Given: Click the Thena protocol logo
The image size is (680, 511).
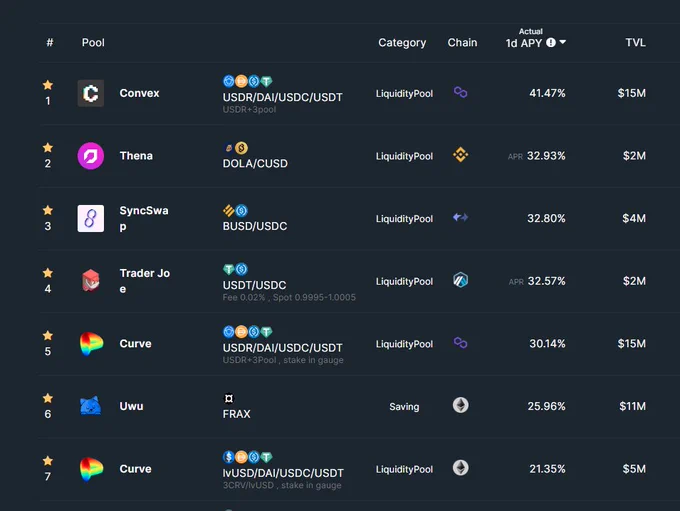Looking at the screenshot, I should pyautogui.click(x=91, y=156).
